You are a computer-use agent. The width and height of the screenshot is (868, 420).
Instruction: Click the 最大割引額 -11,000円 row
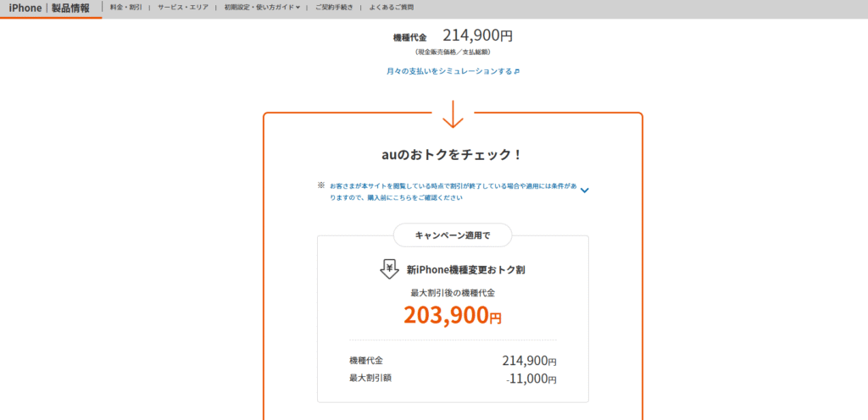tap(453, 379)
